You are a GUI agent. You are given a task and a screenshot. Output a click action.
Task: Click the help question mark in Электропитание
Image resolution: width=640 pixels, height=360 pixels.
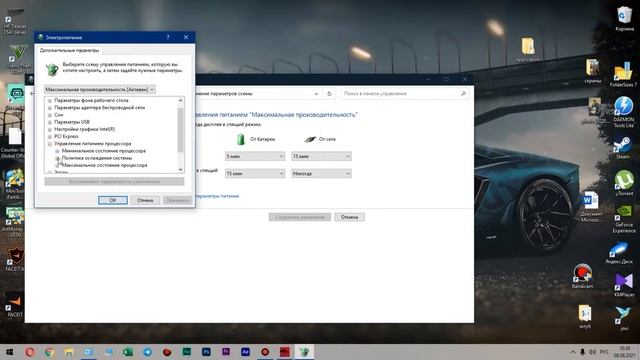point(168,37)
